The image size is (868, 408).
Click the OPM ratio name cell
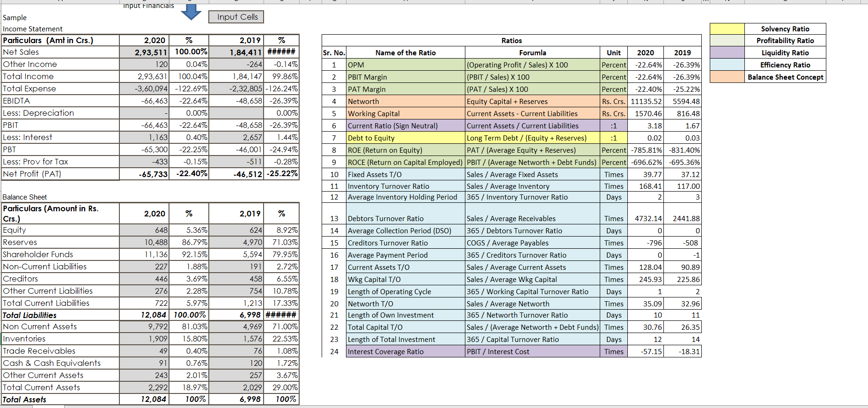pyautogui.click(x=405, y=65)
